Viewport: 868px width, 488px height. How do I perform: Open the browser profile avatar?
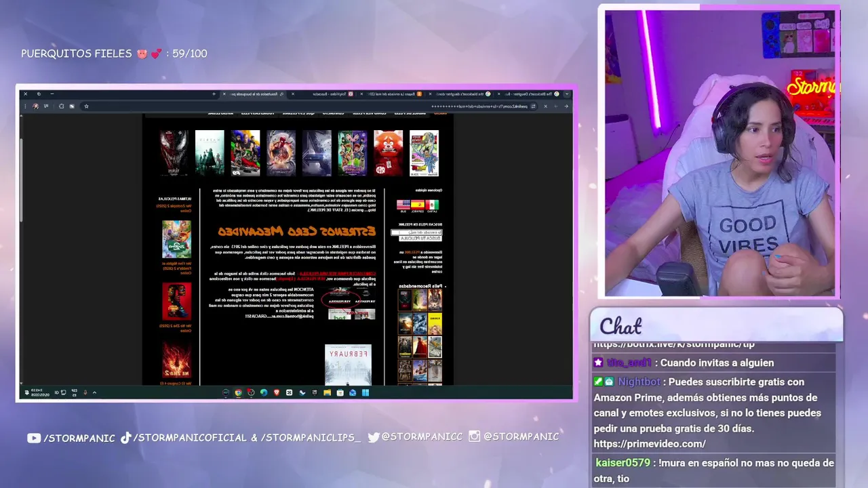click(x=36, y=106)
